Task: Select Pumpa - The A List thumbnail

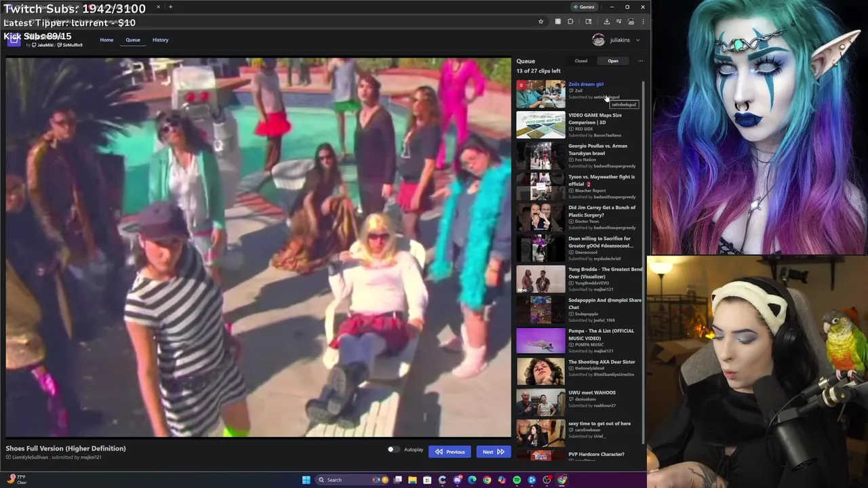Action: pyautogui.click(x=540, y=341)
